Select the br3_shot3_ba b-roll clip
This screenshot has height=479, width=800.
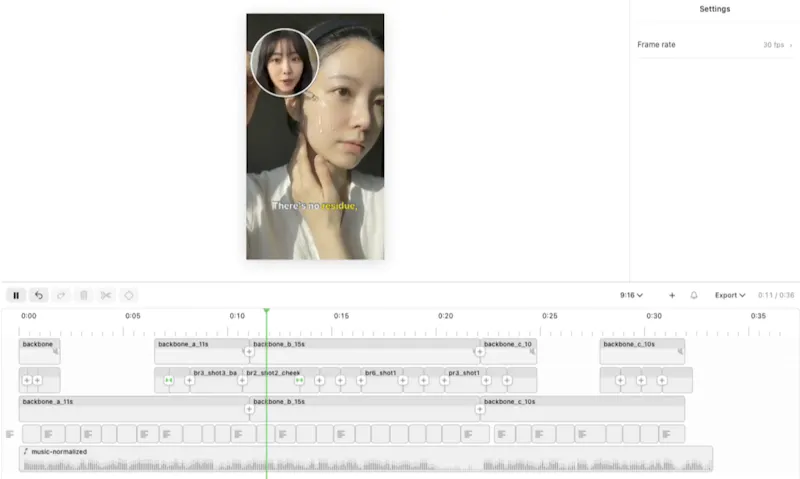[216, 380]
